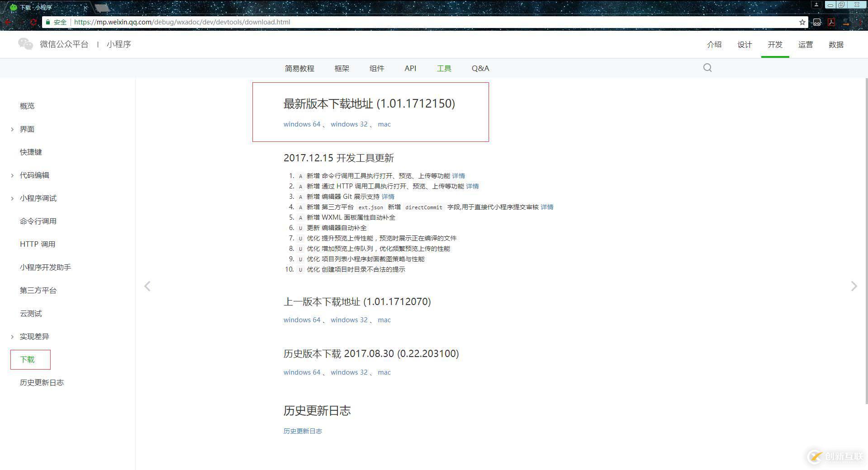This screenshot has height=470, width=868.
Task: Open the 运营 top navigation item
Action: pyautogui.click(x=806, y=44)
